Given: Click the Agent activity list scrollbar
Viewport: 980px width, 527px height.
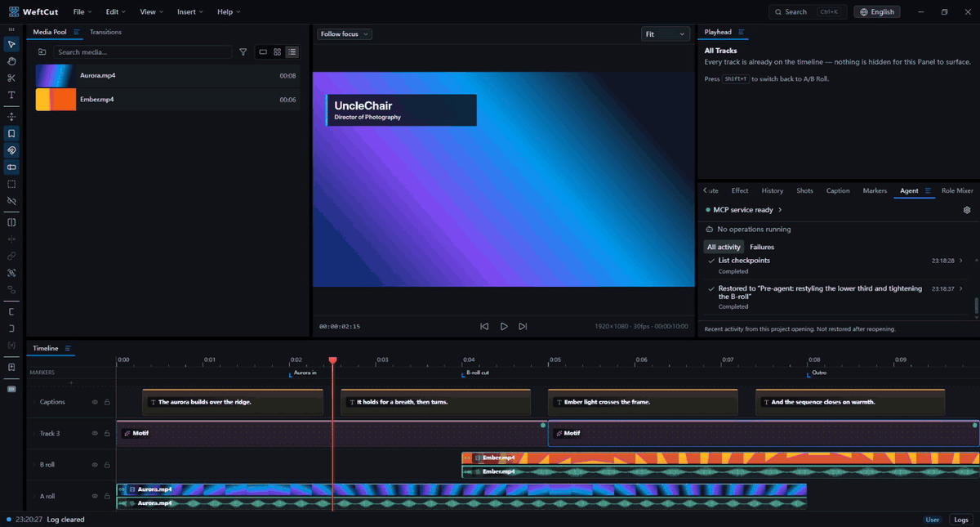Looking at the screenshot, I should 976,307.
